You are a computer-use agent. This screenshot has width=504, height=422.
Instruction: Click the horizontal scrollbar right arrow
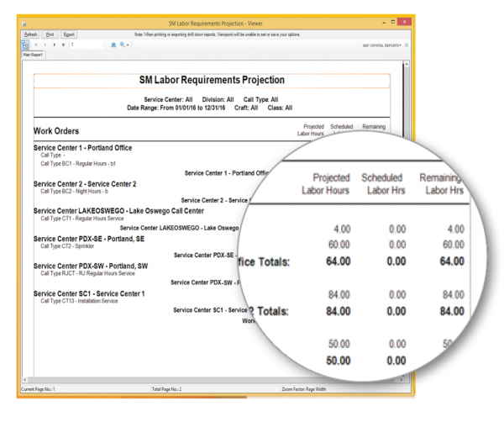(x=401, y=379)
